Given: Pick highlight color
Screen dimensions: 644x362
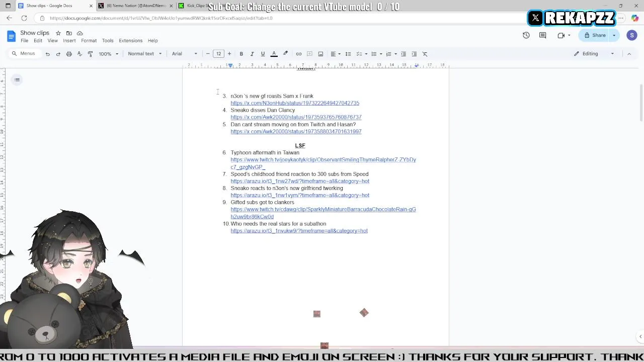Looking at the screenshot, I should coord(285,54).
